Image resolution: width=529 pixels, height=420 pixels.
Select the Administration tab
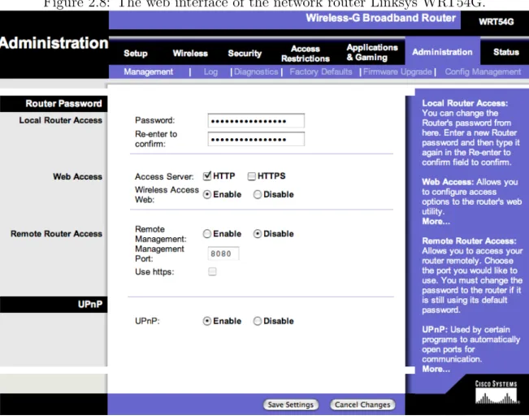click(x=442, y=52)
